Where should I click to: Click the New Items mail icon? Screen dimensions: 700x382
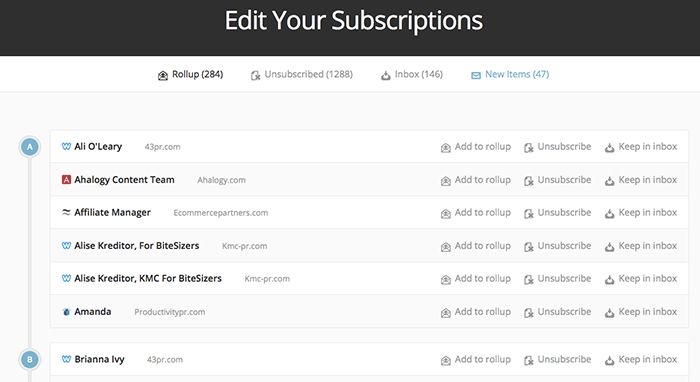pyautogui.click(x=476, y=75)
